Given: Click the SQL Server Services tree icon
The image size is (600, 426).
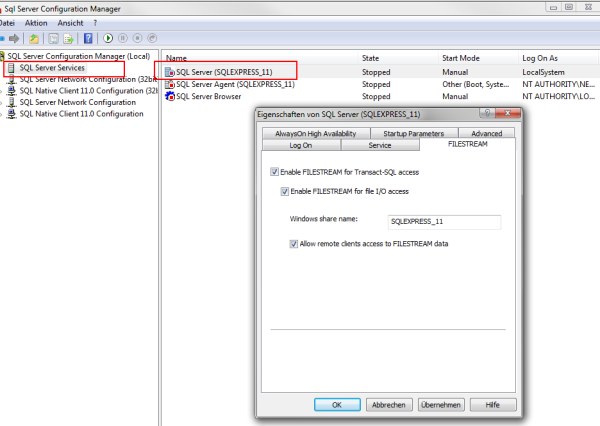Looking at the screenshot, I should click(11, 68).
